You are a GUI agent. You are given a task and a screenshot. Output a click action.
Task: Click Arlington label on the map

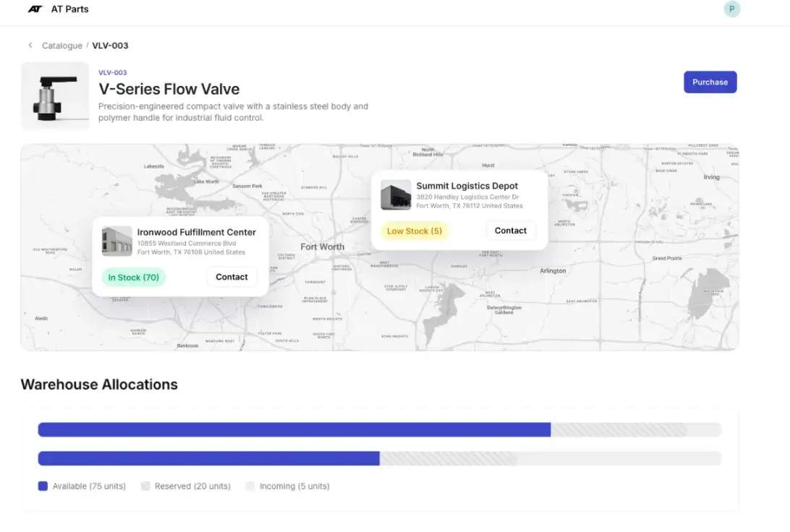tap(553, 271)
